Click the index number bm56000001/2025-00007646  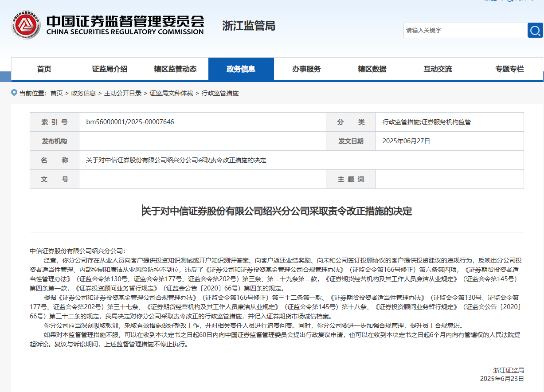130,122
